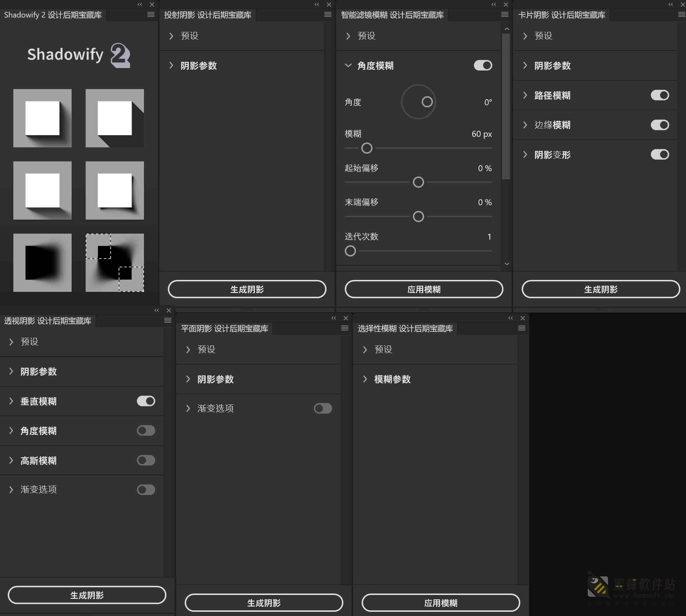Toggle the 路径模糊 switch off

tap(660, 95)
